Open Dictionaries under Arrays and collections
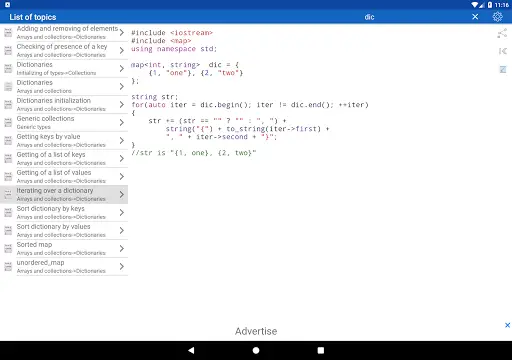The image size is (512, 360). [x=64, y=86]
